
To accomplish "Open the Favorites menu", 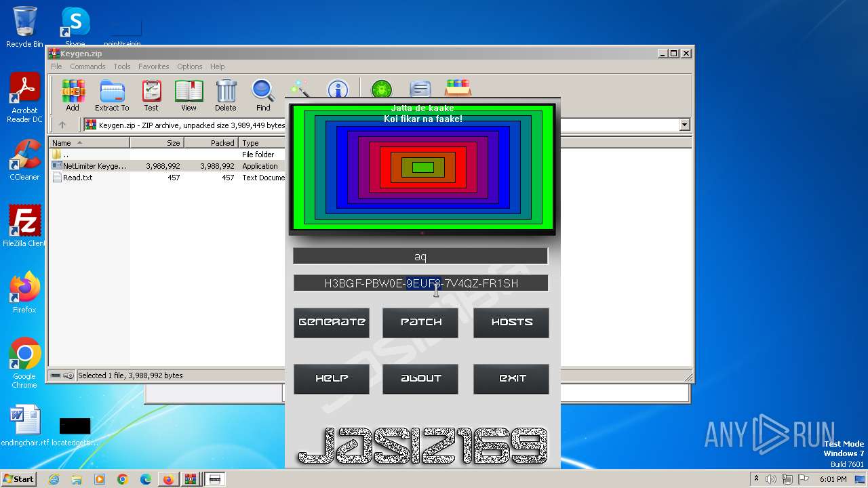I will tap(154, 66).
